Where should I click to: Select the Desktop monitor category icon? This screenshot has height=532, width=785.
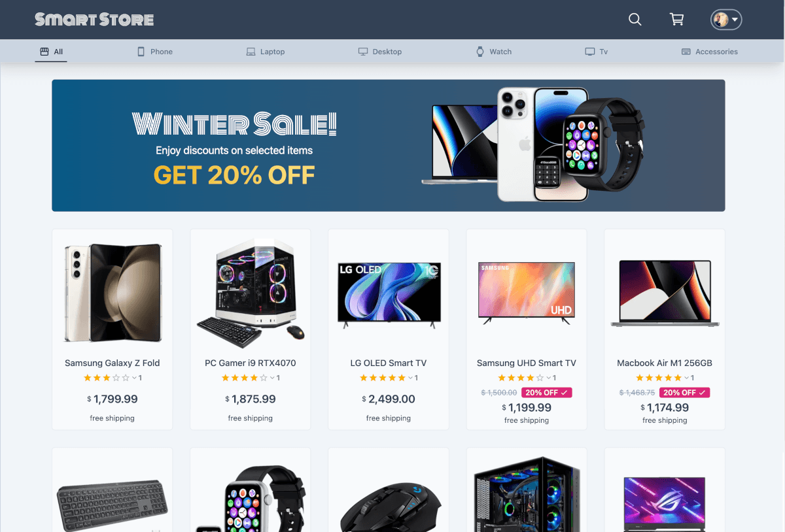(x=363, y=52)
